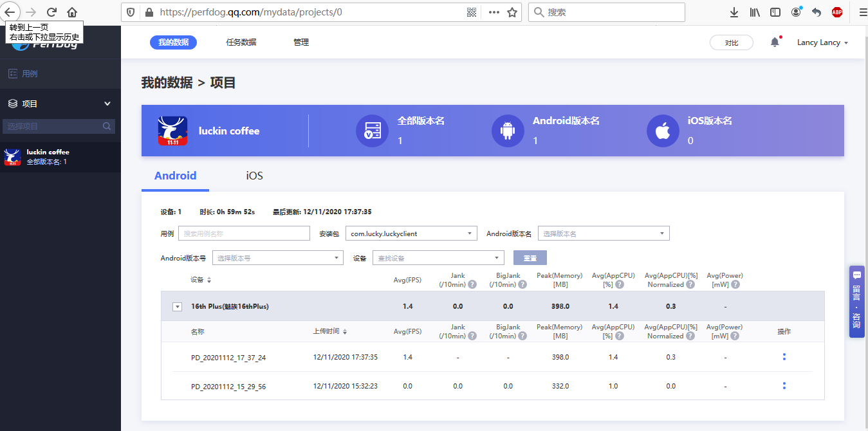Image resolution: width=868 pixels, height=431 pixels.
Task: Sort by upload time sort icon
Action: click(x=345, y=332)
